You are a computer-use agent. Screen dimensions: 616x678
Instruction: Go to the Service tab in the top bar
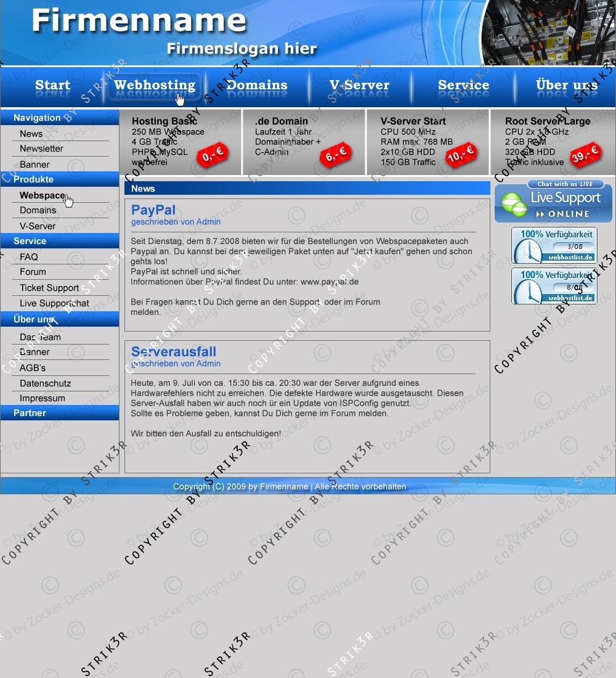tap(463, 86)
